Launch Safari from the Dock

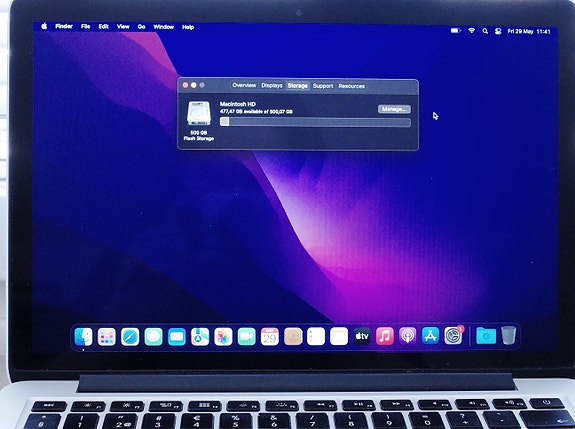coord(130,337)
